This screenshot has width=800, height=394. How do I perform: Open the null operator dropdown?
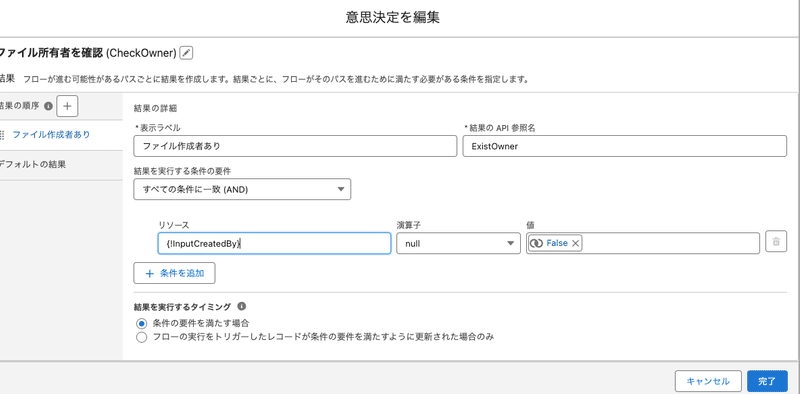(x=458, y=243)
